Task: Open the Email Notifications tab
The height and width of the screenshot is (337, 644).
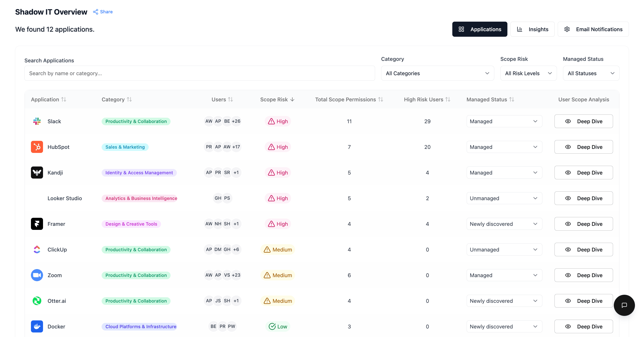Action: pos(593,29)
